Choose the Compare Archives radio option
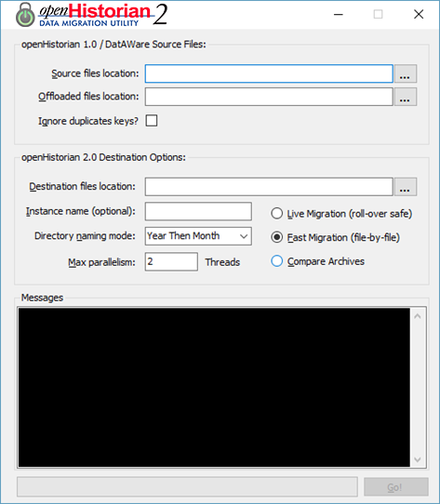This screenshot has height=504, width=440. [x=277, y=261]
